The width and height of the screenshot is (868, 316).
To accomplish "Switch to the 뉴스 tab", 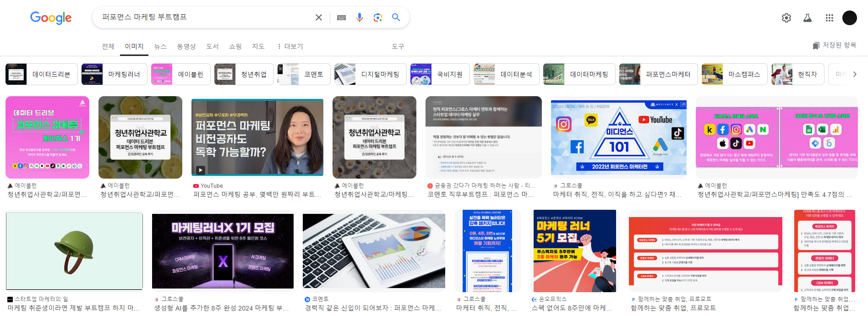I will [x=160, y=46].
